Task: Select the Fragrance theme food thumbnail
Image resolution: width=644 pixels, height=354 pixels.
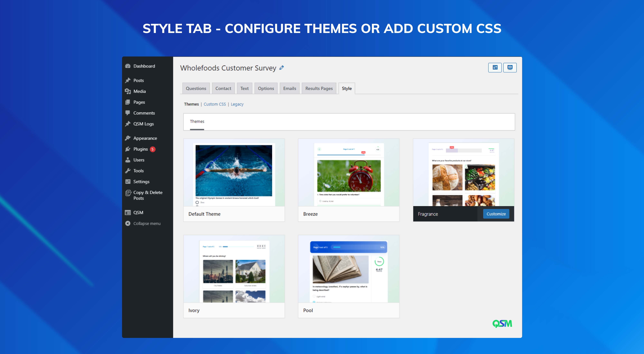Action: (x=464, y=172)
